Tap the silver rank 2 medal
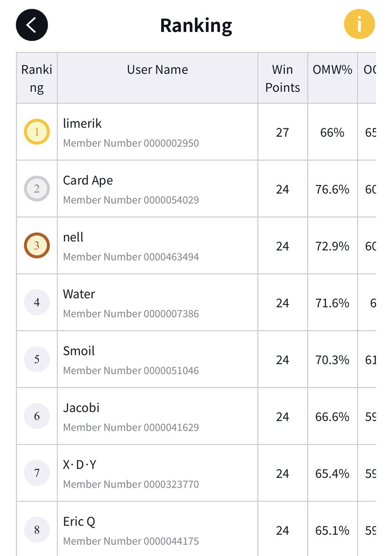The width and height of the screenshot is (392, 556). pos(37,189)
